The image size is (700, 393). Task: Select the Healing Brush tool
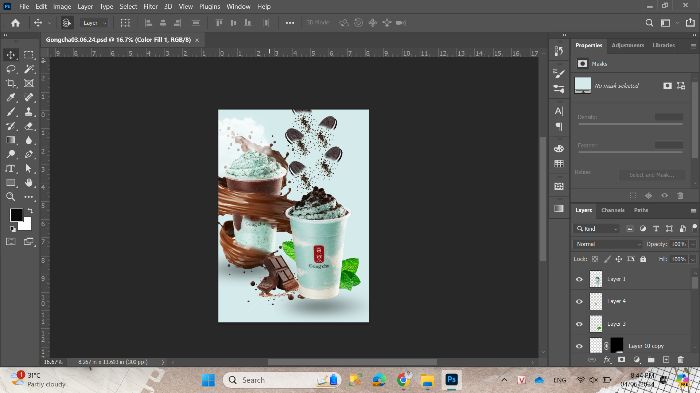point(29,97)
